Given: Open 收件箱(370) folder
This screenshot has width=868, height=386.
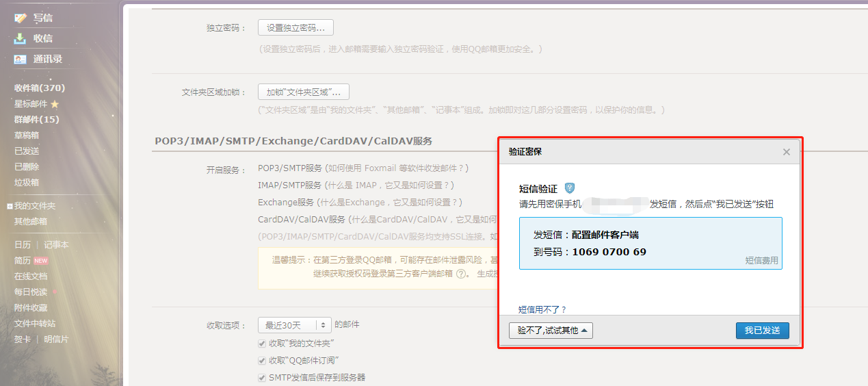Looking at the screenshot, I should pyautogui.click(x=40, y=88).
